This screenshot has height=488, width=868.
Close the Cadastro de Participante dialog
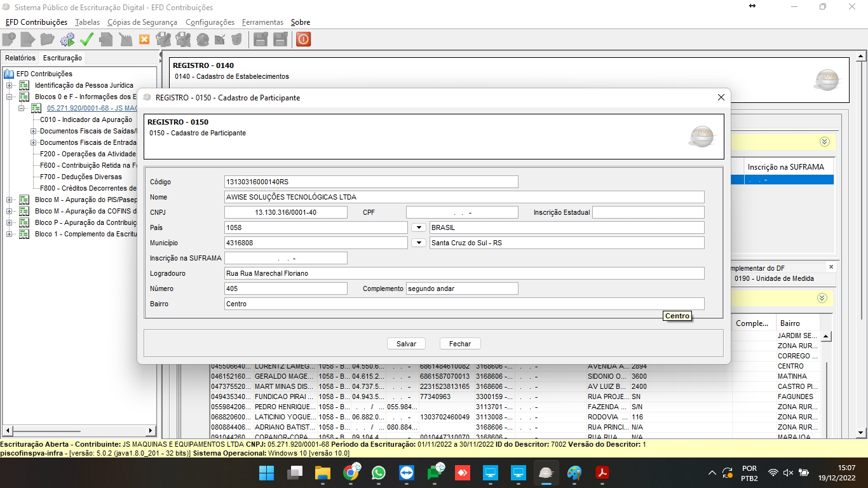pyautogui.click(x=721, y=98)
